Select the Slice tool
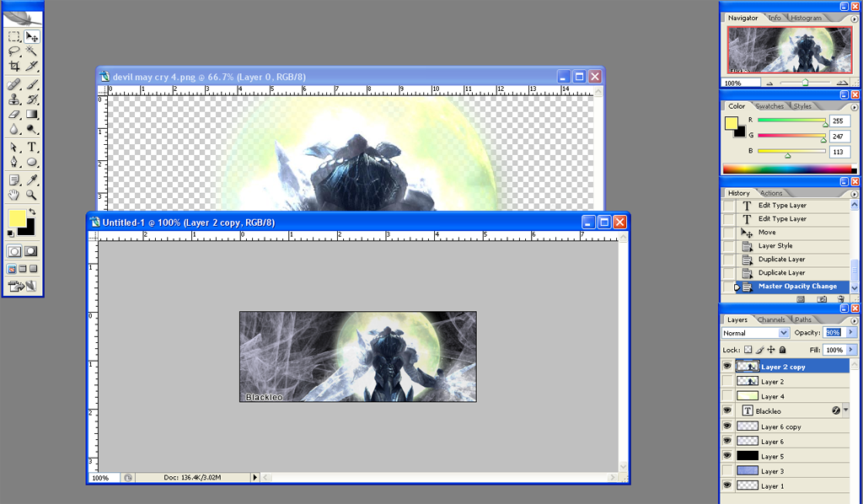Viewport: 863px width, 504px height. [x=31, y=67]
